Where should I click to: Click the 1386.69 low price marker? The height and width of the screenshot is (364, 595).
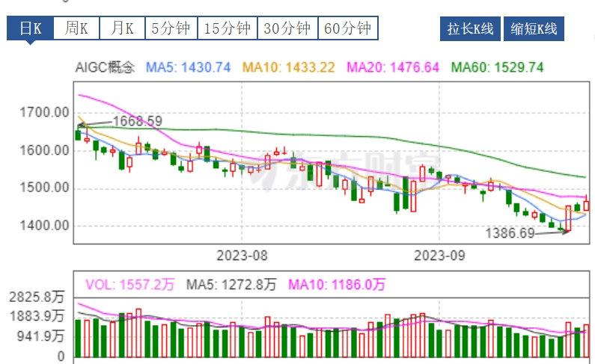tap(510, 233)
